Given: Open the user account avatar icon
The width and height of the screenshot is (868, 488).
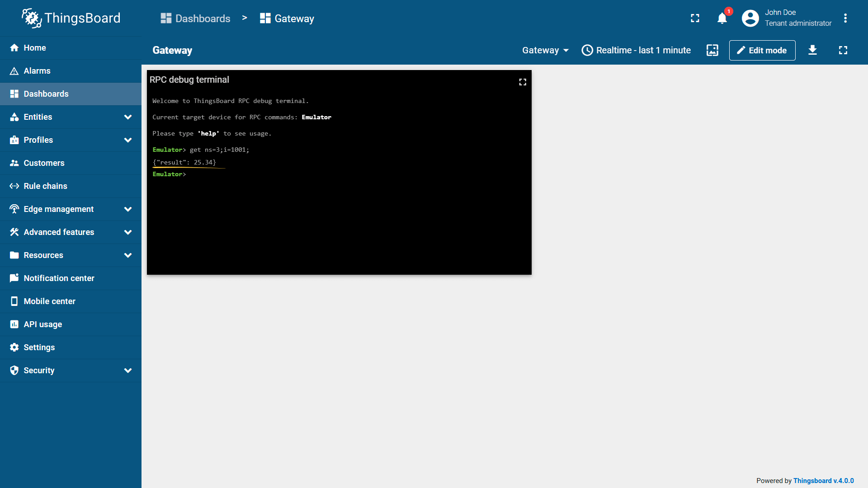Looking at the screenshot, I should point(750,19).
